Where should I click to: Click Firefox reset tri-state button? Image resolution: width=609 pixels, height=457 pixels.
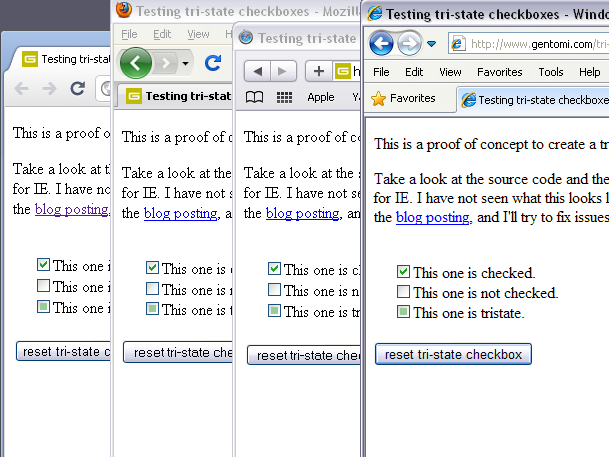(178, 352)
